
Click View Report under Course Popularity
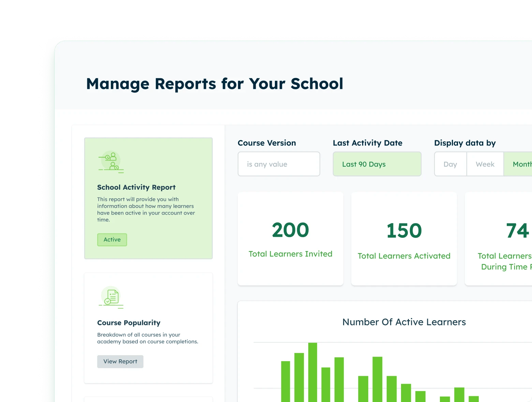[120, 361]
